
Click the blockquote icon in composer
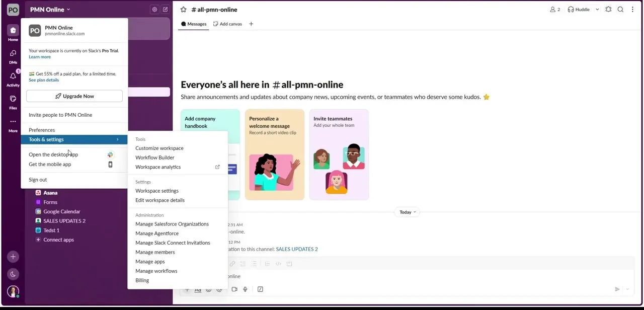point(267,264)
